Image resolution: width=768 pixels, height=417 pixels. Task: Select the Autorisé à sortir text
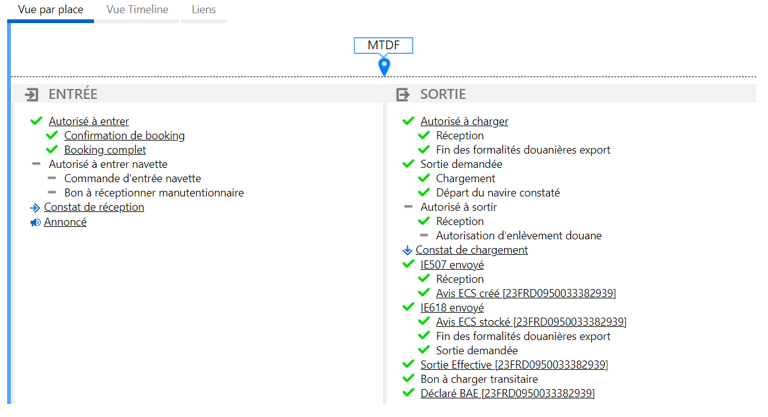[x=458, y=207]
